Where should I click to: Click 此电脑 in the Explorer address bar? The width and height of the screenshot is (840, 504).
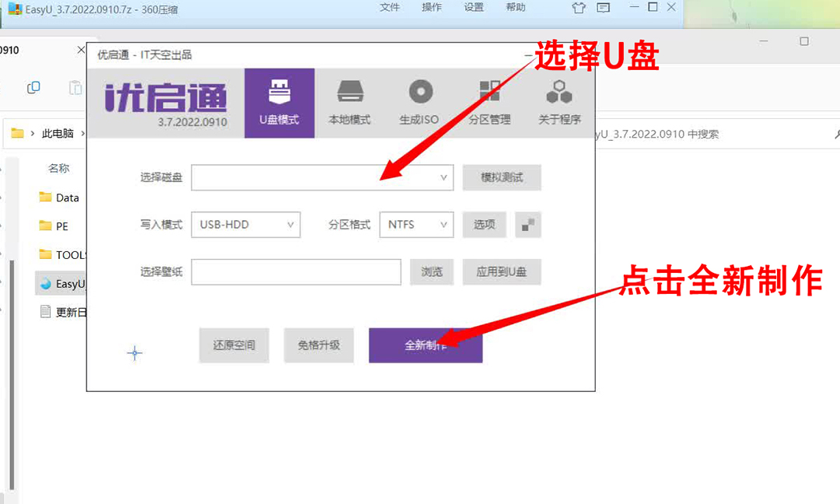click(58, 133)
